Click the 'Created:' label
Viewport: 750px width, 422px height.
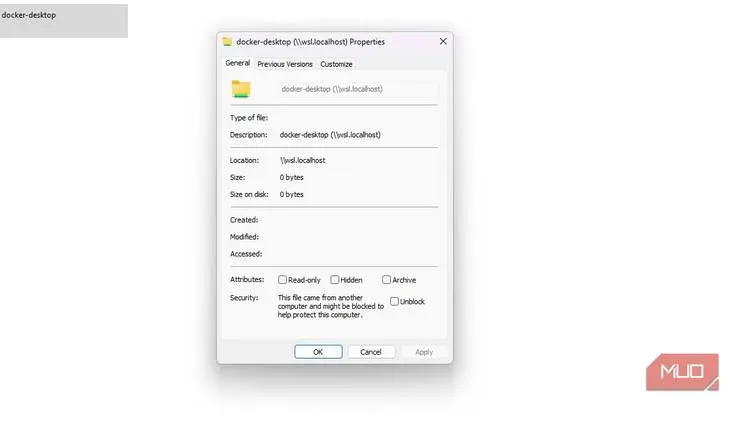click(x=244, y=220)
